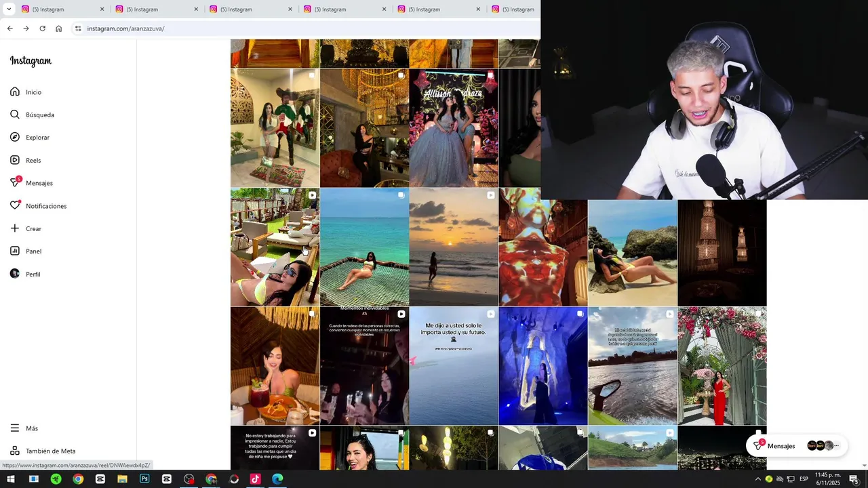This screenshot has width=868, height=488.
Task: Open Photoshop from the taskbar
Action: (x=144, y=479)
